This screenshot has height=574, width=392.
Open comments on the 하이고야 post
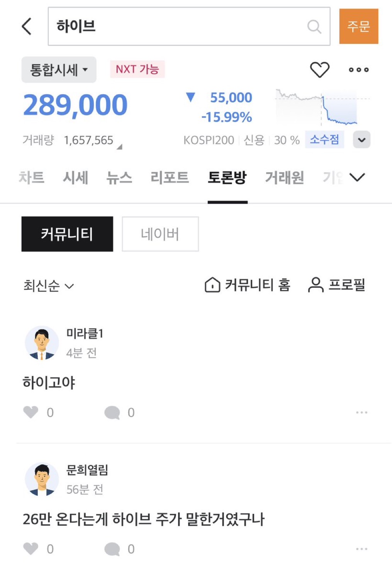pos(112,413)
